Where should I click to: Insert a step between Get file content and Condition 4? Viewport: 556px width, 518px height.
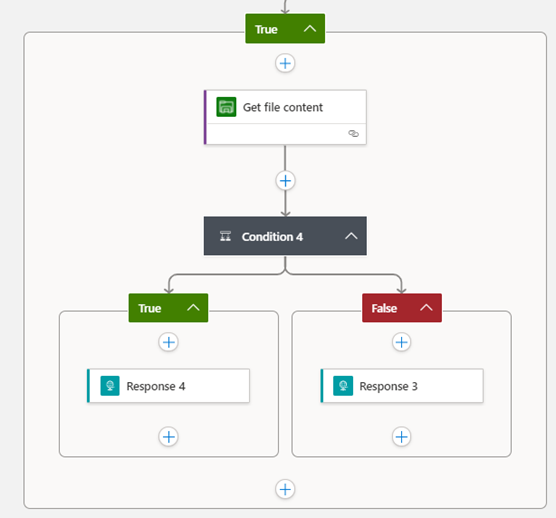pos(285,181)
